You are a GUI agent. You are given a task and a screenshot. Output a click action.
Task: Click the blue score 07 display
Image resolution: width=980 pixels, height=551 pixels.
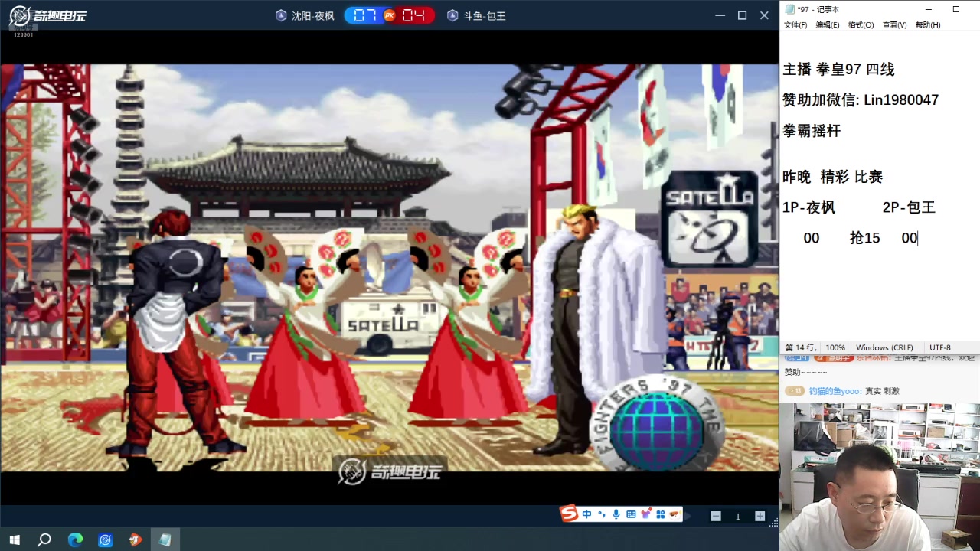coord(364,15)
